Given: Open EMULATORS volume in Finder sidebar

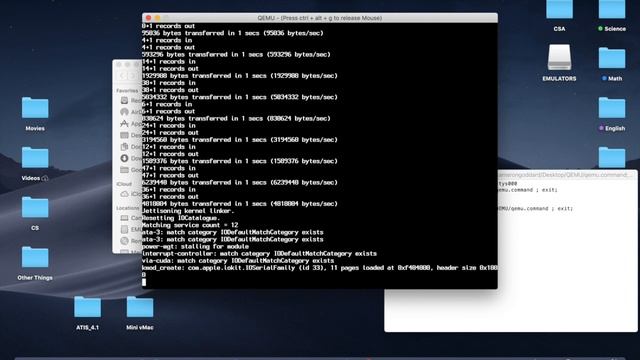Looking at the screenshot, I should coord(131,229).
